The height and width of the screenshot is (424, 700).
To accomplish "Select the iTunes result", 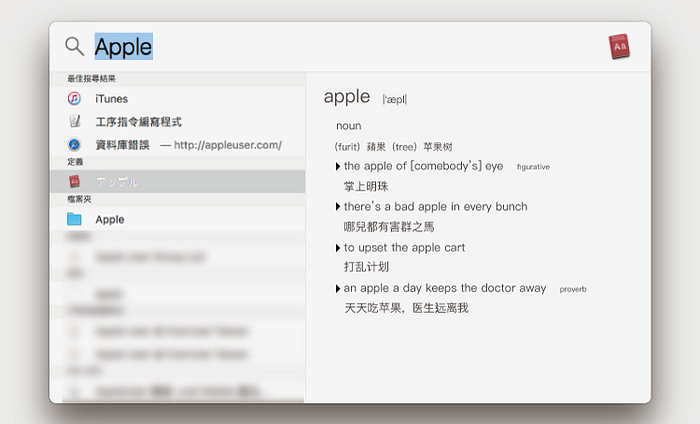I will 178,98.
